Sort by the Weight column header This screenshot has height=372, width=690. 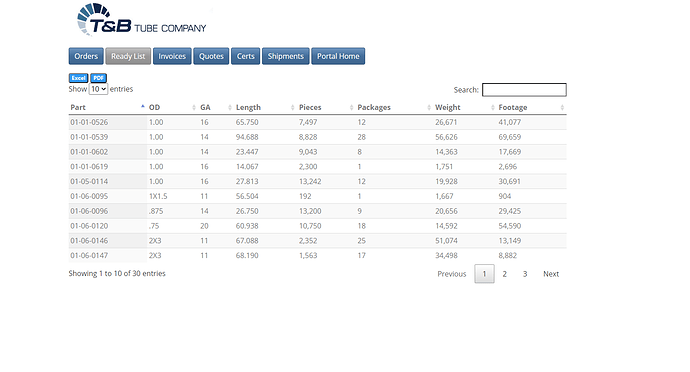click(465, 107)
